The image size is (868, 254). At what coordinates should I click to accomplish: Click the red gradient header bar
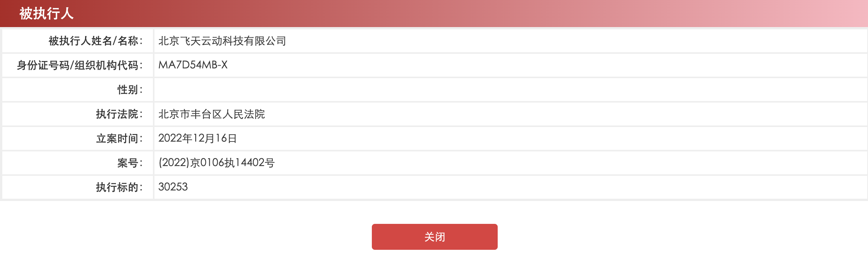[x=434, y=13]
